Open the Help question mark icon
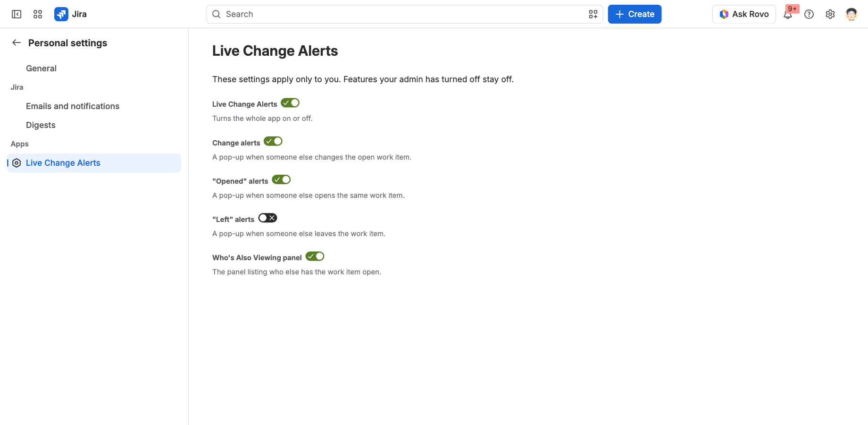This screenshot has height=425, width=868. (809, 14)
